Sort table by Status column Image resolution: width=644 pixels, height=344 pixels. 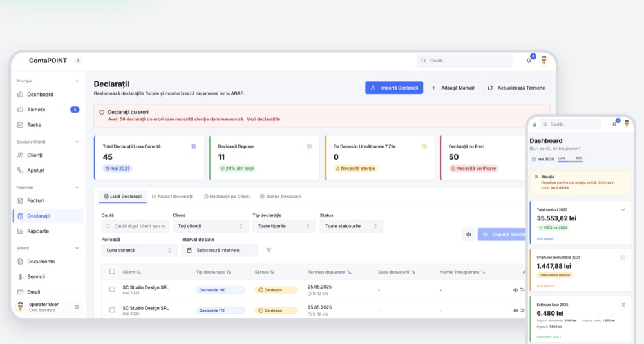(x=265, y=272)
